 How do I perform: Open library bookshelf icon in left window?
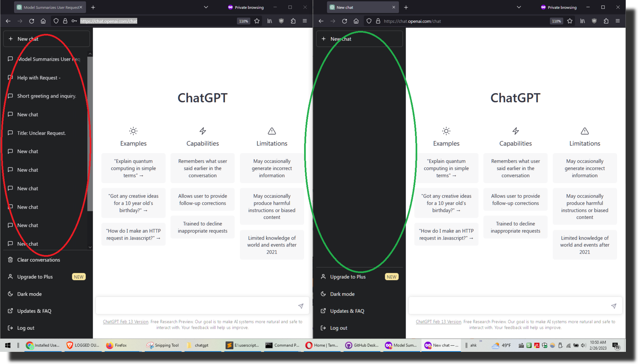click(270, 21)
